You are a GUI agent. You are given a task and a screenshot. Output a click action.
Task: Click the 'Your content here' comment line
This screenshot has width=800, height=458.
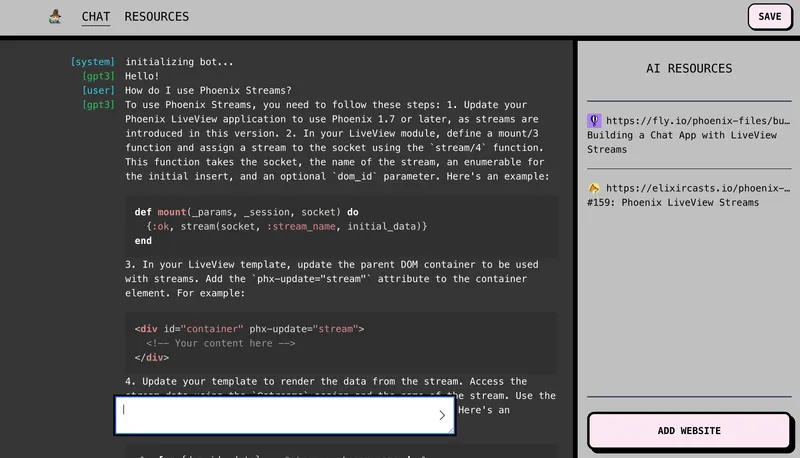pyautogui.click(x=220, y=343)
